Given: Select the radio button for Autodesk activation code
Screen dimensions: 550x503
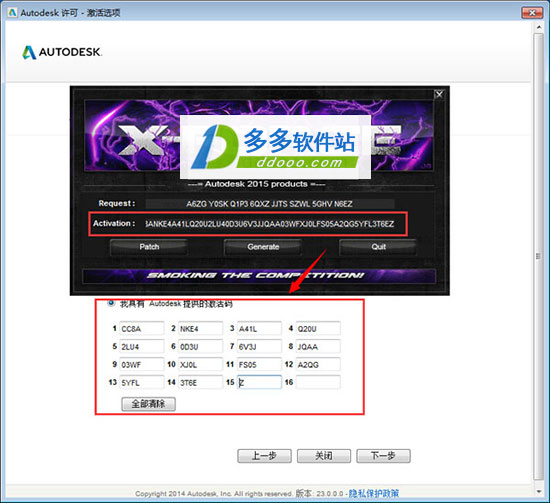Looking at the screenshot, I should pyautogui.click(x=111, y=303).
